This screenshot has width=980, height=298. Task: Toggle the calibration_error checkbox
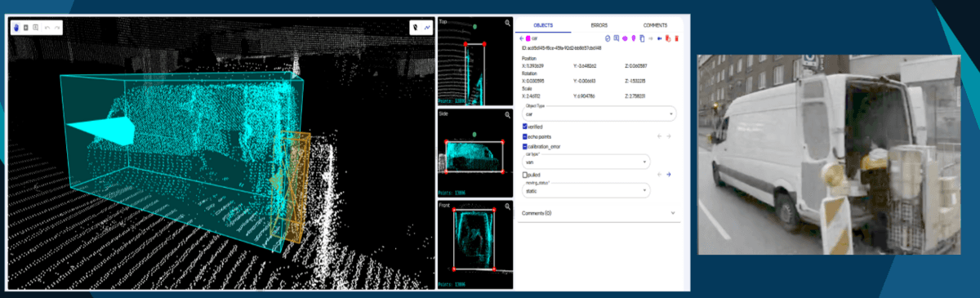[x=525, y=146]
